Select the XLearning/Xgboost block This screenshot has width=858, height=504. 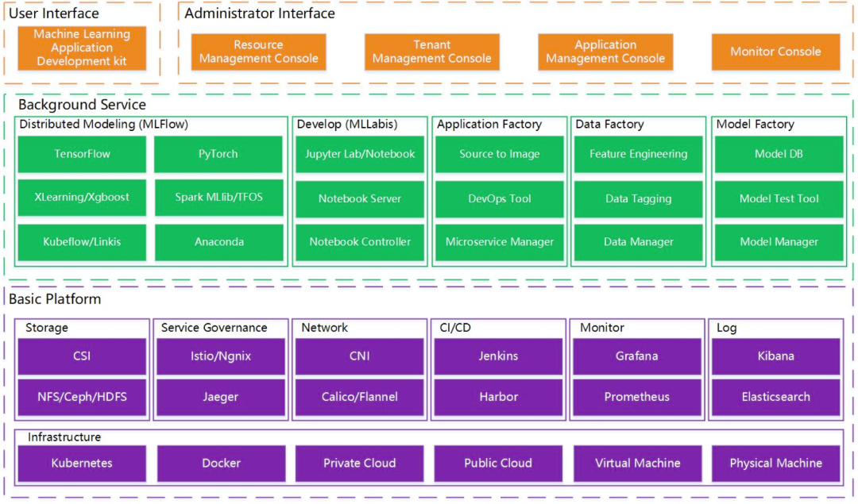click(x=82, y=198)
